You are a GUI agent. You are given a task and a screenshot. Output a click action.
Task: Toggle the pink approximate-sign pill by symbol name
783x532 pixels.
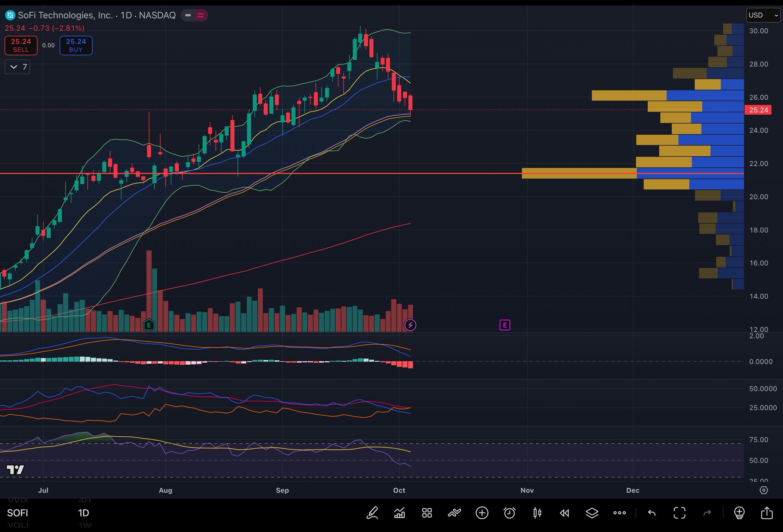click(201, 15)
